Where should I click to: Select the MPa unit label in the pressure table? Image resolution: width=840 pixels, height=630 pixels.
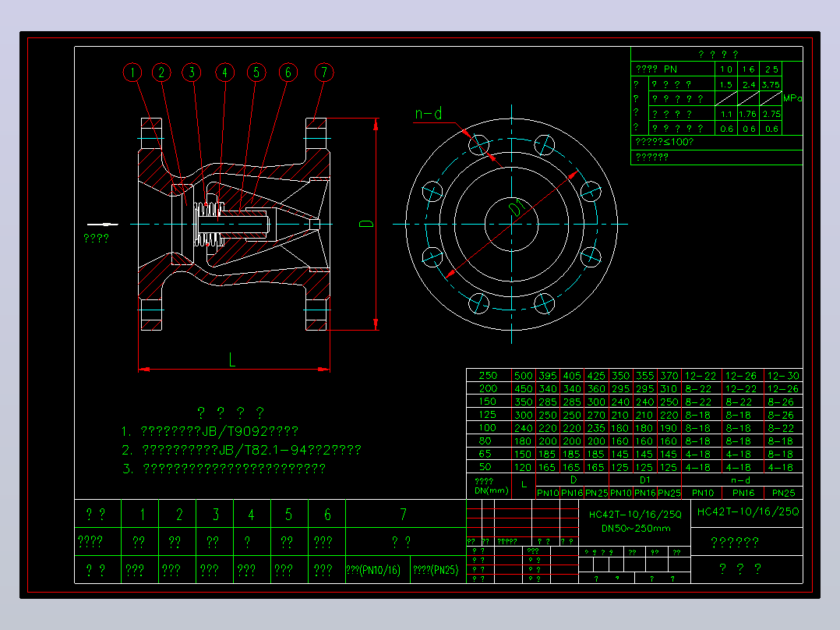point(792,98)
